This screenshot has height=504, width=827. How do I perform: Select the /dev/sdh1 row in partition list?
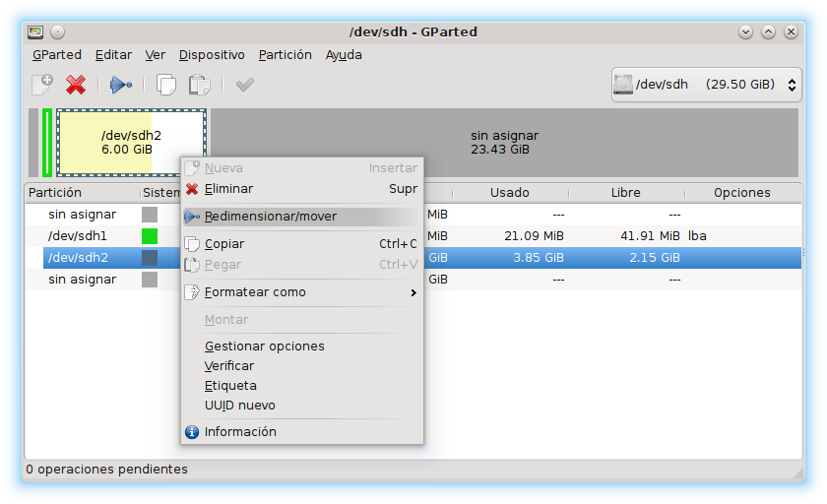coord(413,236)
